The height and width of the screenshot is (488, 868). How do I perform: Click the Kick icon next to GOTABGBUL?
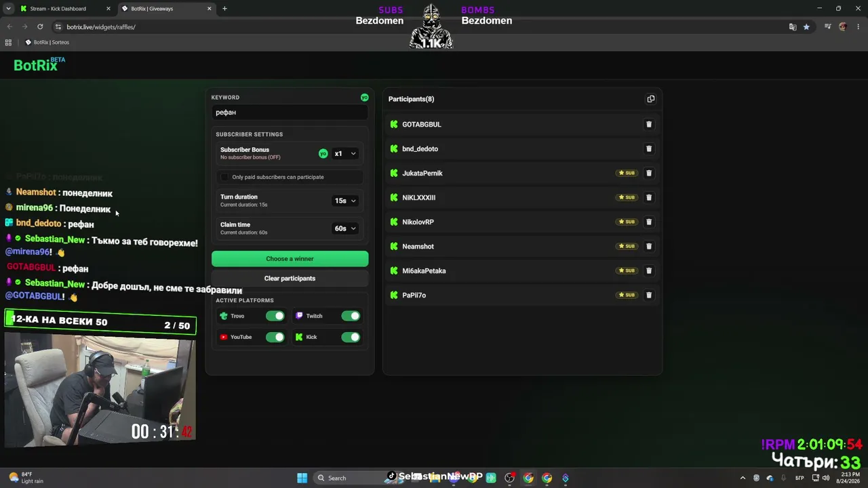point(394,125)
